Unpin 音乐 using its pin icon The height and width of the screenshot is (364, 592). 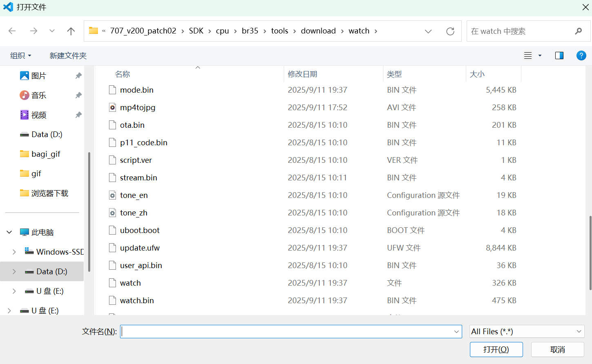(x=78, y=95)
